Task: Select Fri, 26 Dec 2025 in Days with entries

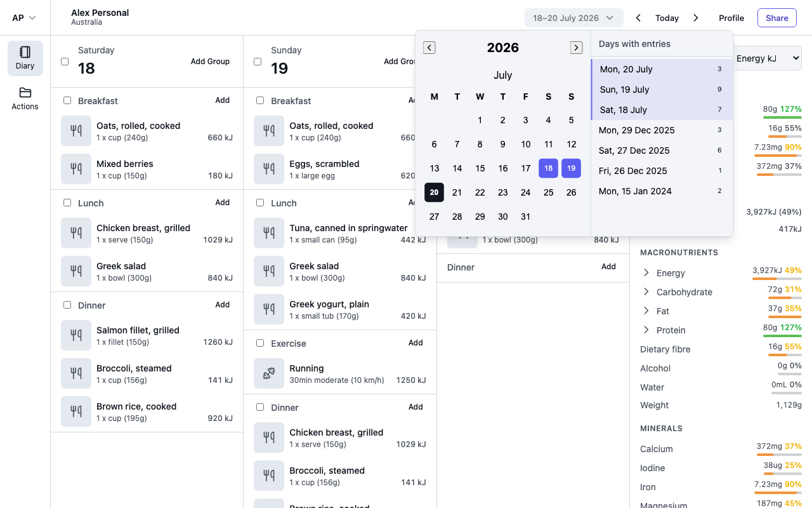Action: 662,171
